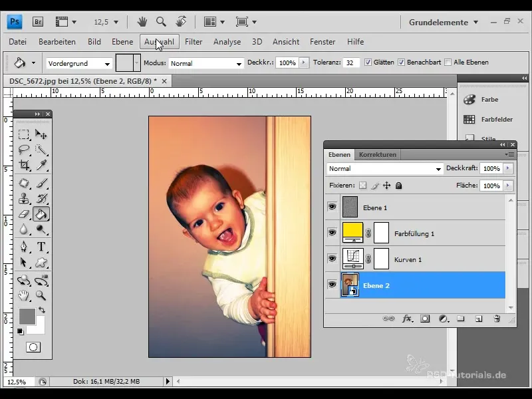Open the Modus blend mode dropdown
Viewport: 532px width, 399px height.
click(x=206, y=63)
